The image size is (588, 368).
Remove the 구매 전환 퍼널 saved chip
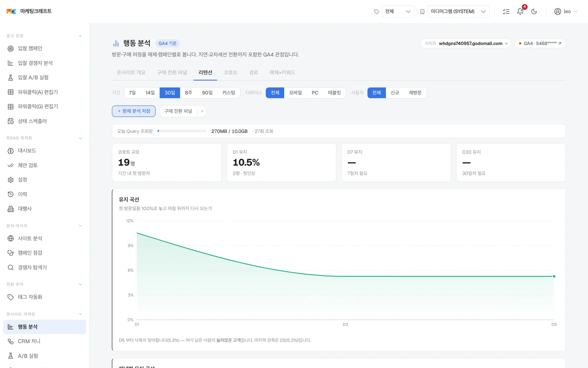(x=202, y=111)
